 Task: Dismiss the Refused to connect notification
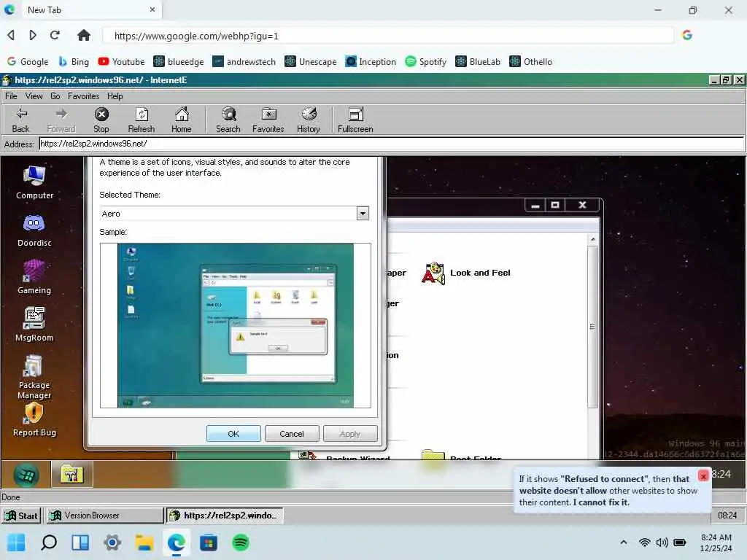[703, 475]
